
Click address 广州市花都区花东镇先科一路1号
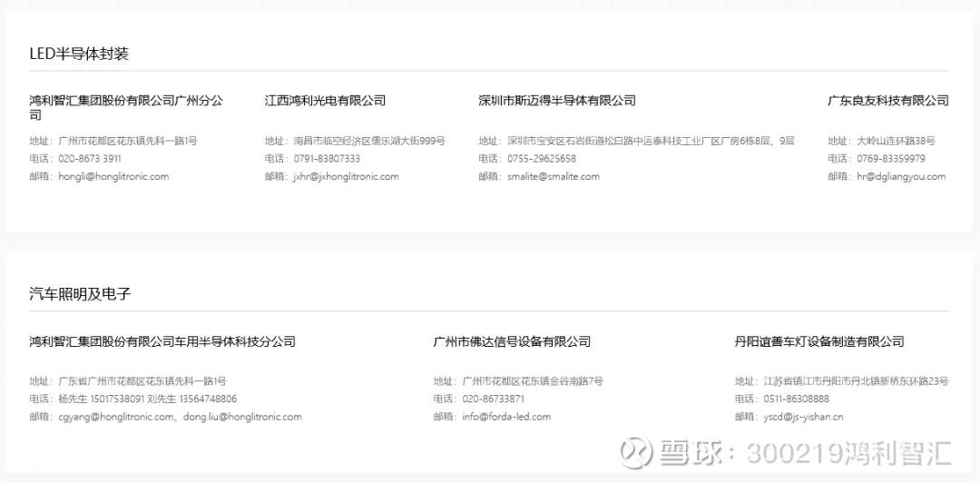click(x=128, y=141)
